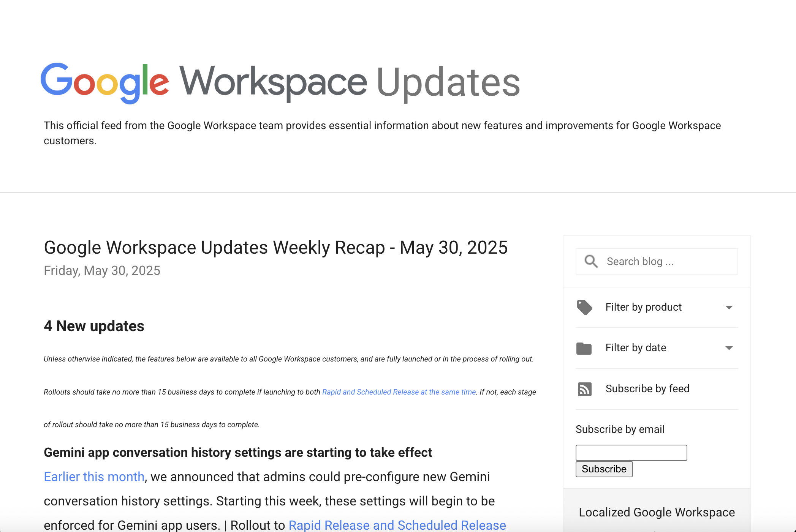Open the 'Rapid Release and Scheduled Release' link
This screenshot has height=532, width=796.
click(397, 525)
